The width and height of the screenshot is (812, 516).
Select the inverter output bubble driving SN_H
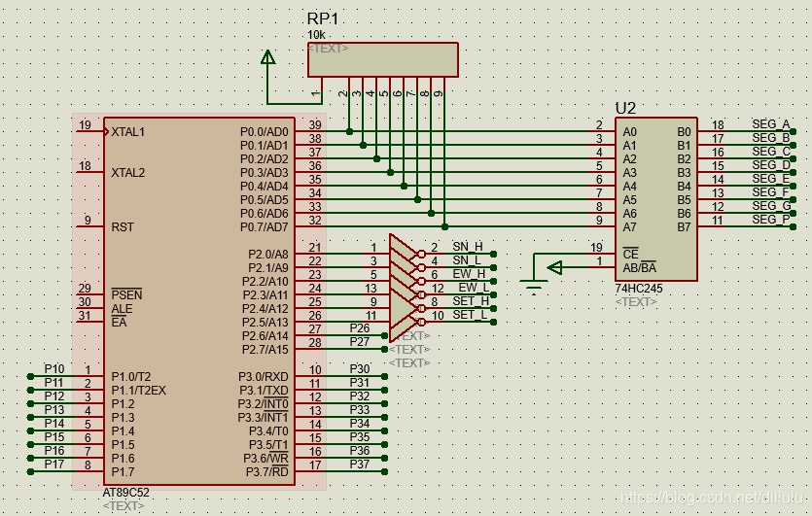pos(421,255)
